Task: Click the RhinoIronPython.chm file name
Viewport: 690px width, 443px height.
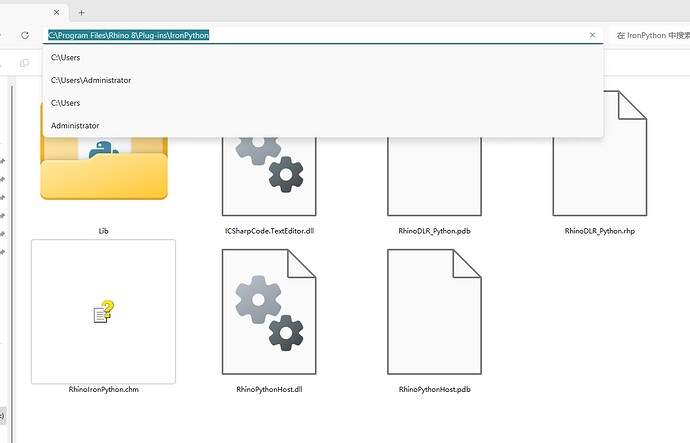Action: coord(103,389)
